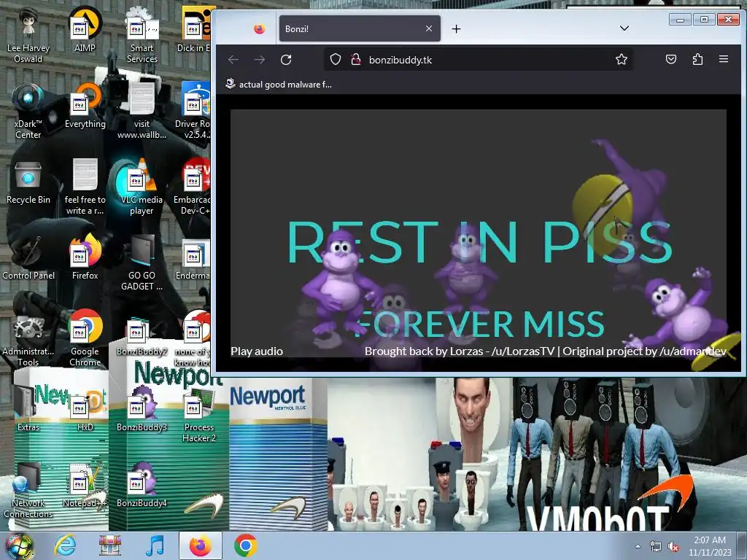This screenshot has width=747, height=560.
Task: Open GO GO GADGET desktop icon
Action: 142,262
